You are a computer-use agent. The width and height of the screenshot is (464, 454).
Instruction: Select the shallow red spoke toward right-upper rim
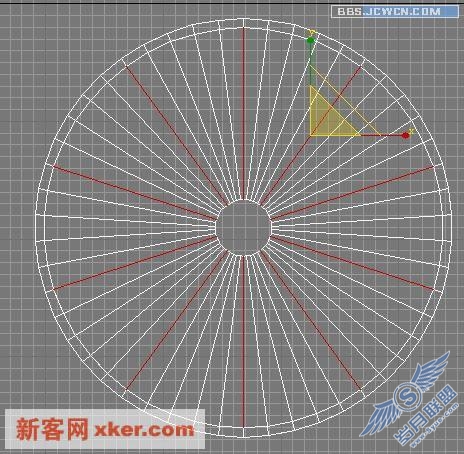coord(352,193)
